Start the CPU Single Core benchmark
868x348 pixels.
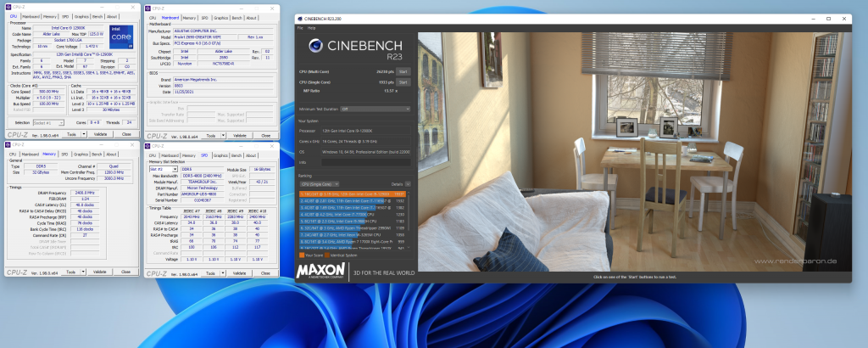[x=403, y=82]
